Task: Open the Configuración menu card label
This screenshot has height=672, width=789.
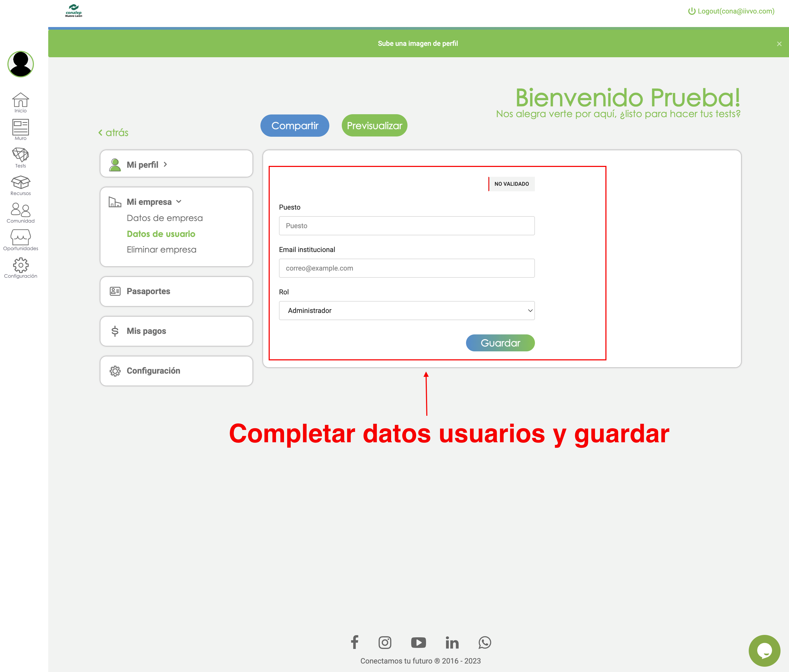Action: [153, 371]
